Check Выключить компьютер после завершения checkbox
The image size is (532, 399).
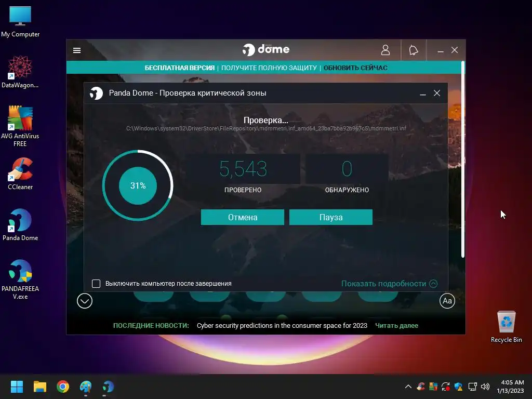[x=96, y=284]
